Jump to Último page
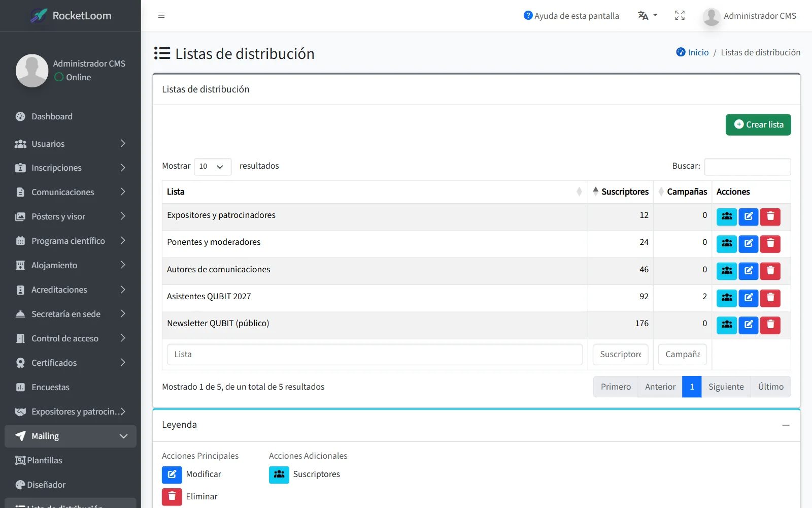The width and height of the screenshot is (812, 508). 770,387
